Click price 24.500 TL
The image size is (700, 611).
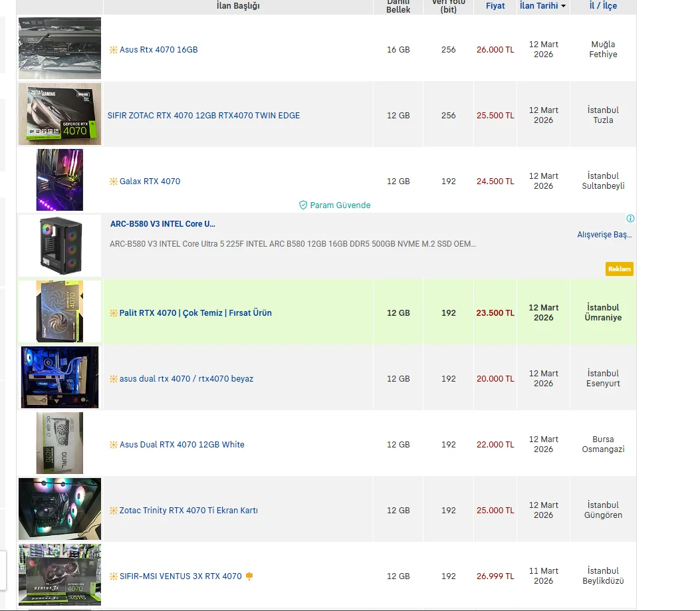495,182
